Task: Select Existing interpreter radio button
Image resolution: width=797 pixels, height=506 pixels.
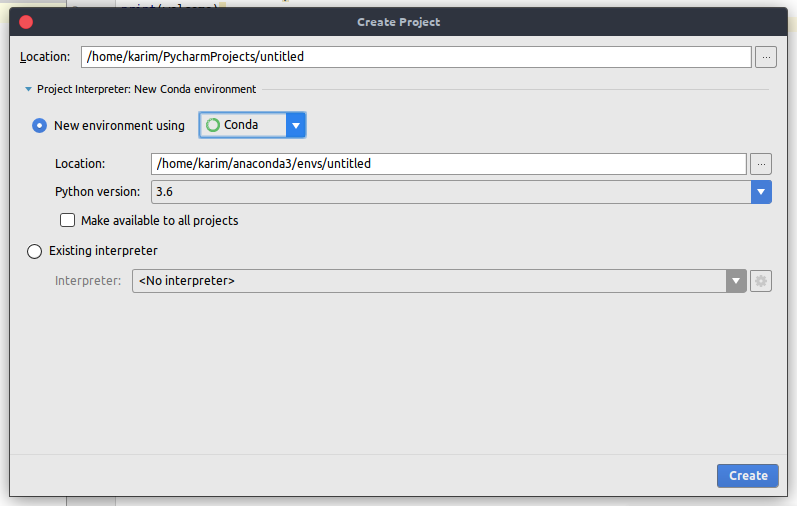Action: coord(35,251)
